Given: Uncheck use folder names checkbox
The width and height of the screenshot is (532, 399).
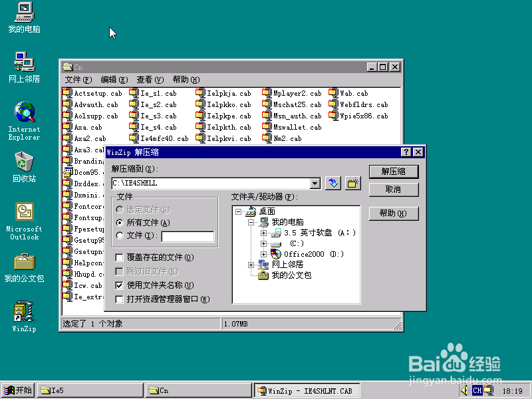Looking at the screenshot, I should (x=119, y=285).
